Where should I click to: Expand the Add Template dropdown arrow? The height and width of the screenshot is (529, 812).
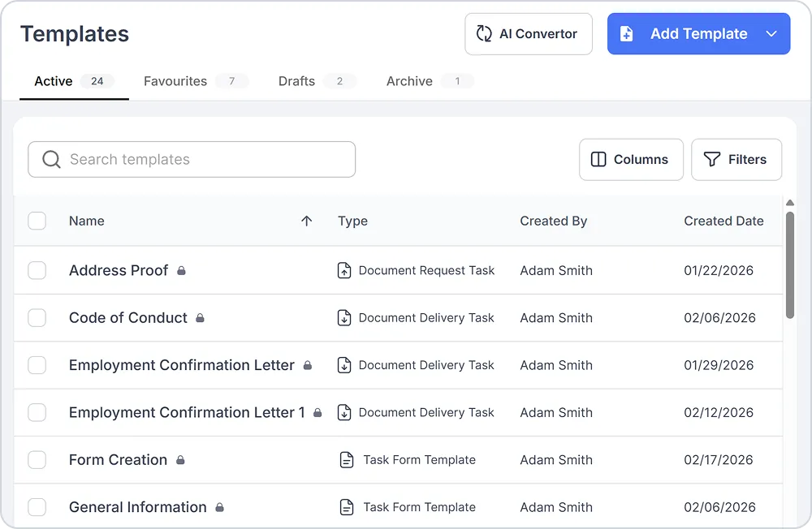point(771,33)
